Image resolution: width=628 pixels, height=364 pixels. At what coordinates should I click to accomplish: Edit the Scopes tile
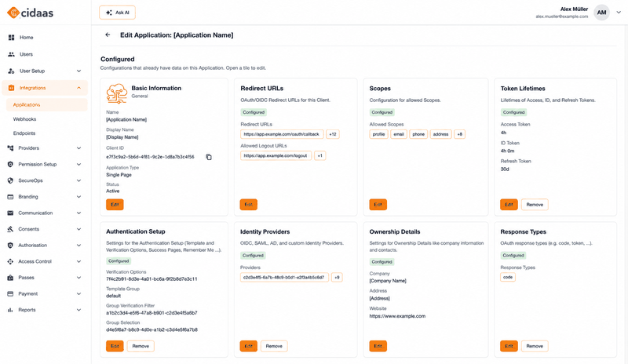point(378,205)
